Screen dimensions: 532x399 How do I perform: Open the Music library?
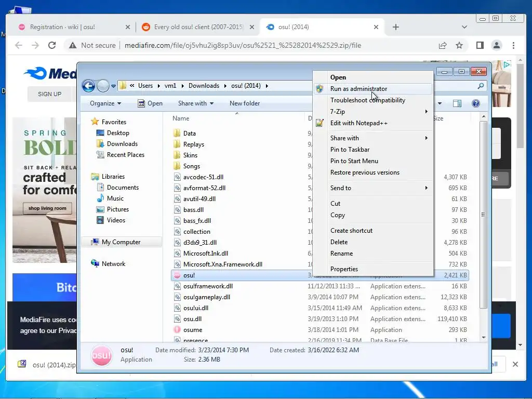coord(115,198)
